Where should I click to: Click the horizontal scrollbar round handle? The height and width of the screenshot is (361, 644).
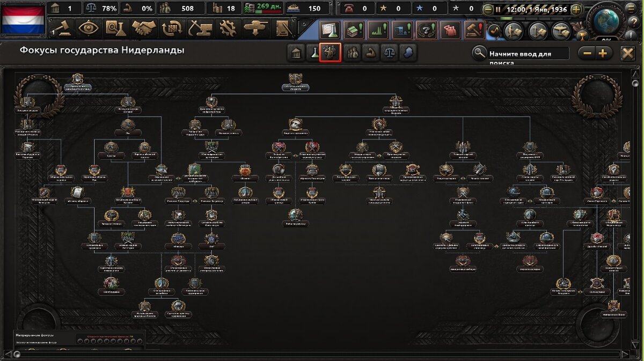18,354
